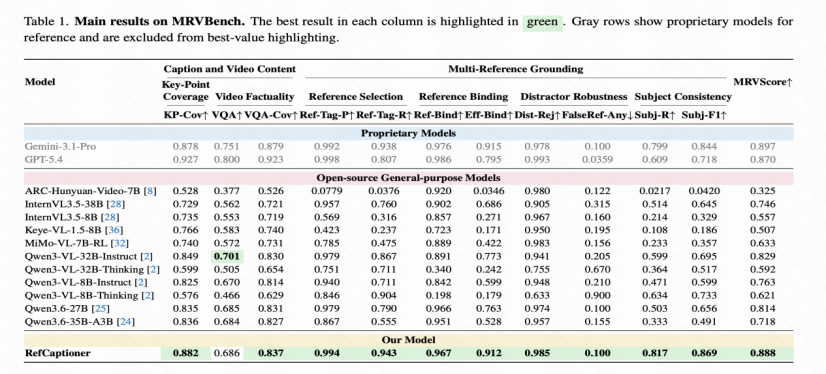Viewport: 826px width, 374px height.
Task: Select the 'Our Model' section banner
Action: point(408,340)
